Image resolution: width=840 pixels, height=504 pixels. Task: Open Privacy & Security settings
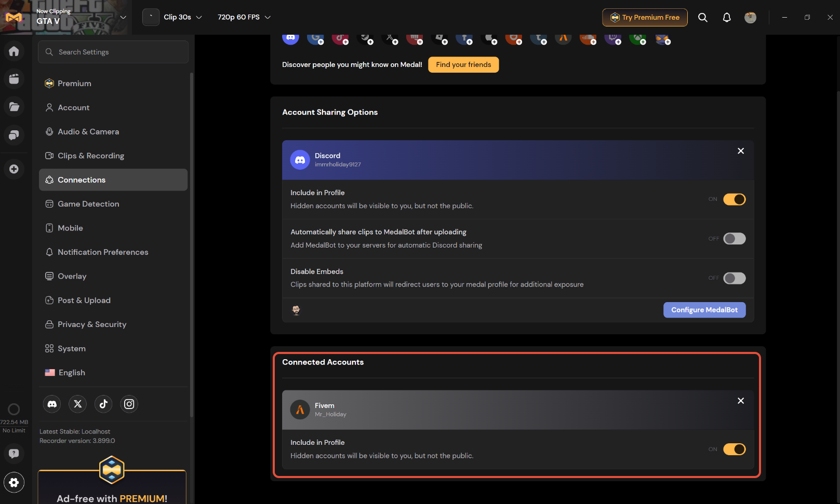pos(113,324)
